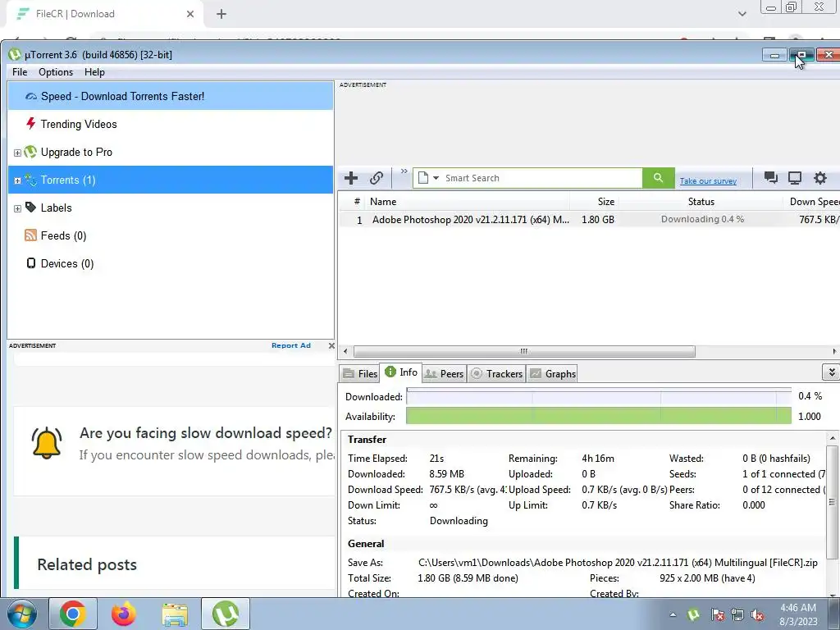
Task: Close the FileCR | Download Chrome tab
Action: coord(190,14)
